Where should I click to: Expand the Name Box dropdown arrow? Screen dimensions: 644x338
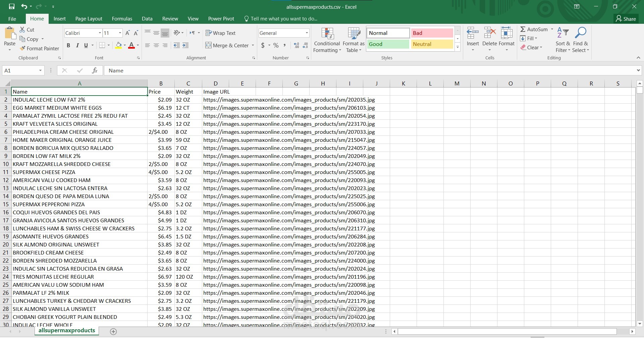tap(40, 70)
